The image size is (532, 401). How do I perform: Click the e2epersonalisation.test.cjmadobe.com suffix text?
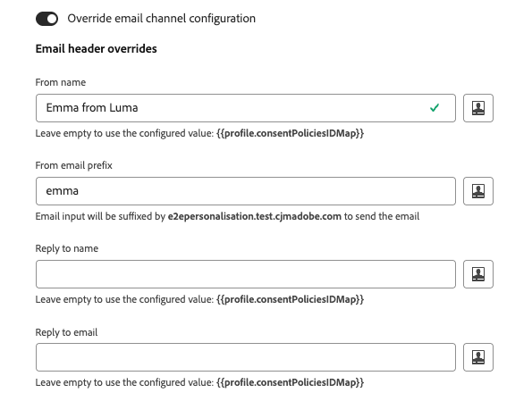tap(255, 216)
